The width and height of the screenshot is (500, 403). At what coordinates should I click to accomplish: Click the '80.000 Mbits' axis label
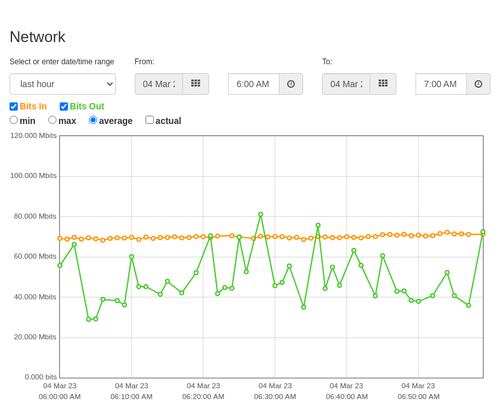point(35,216)
